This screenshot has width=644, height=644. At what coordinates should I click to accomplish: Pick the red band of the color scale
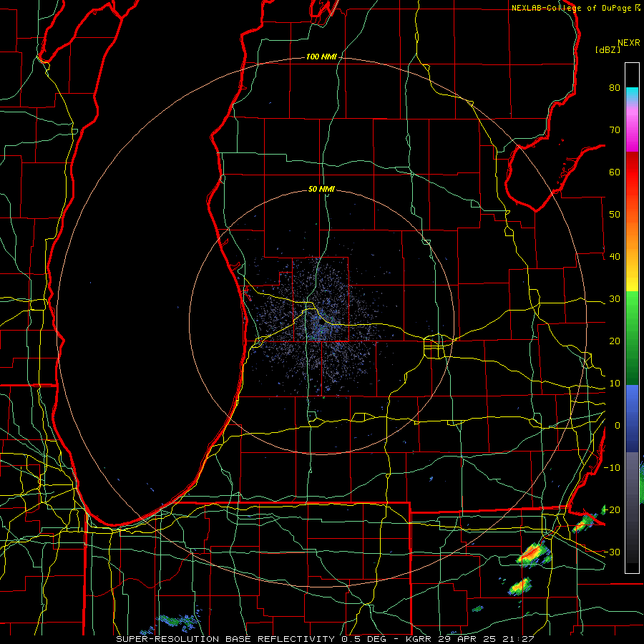click(632, 168)
